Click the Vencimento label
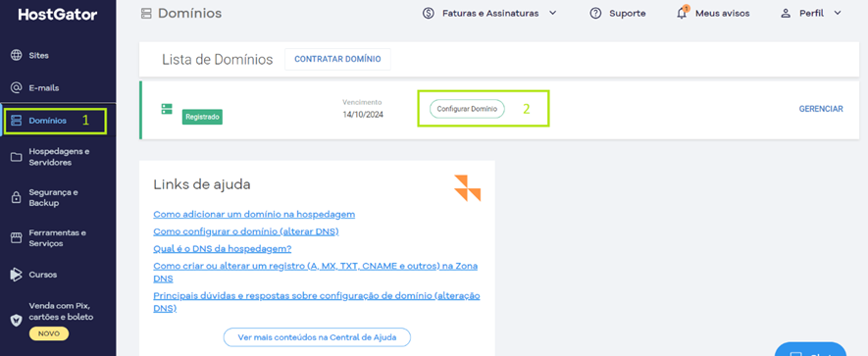Screen dimensions: 868x356 click(362, 102)
